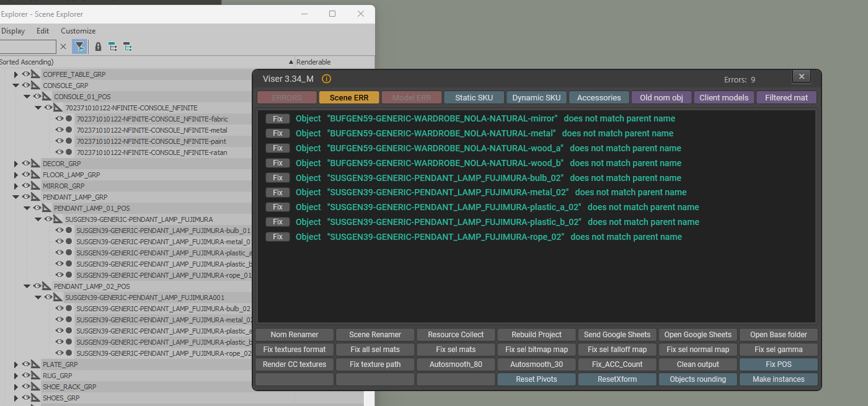Click helper icon of RUG_GRP
The height and width of the screenshot is (406, 868).
[x=36, y=376]
